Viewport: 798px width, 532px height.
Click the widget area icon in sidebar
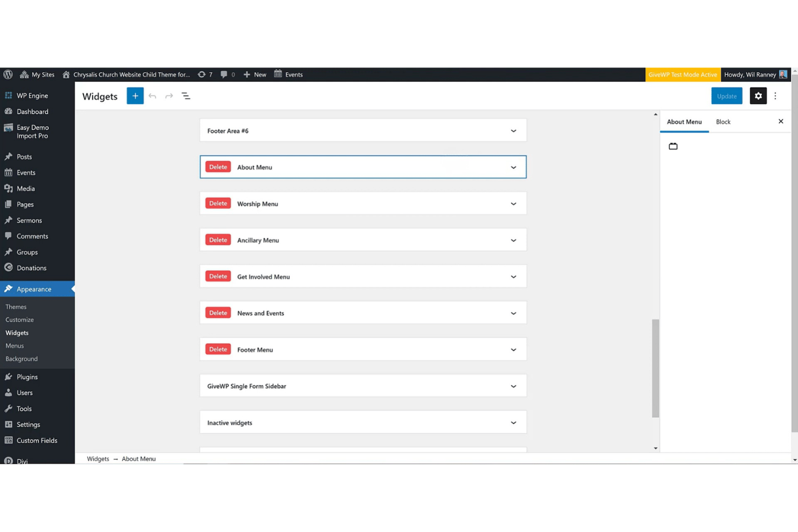click(673, 146)
